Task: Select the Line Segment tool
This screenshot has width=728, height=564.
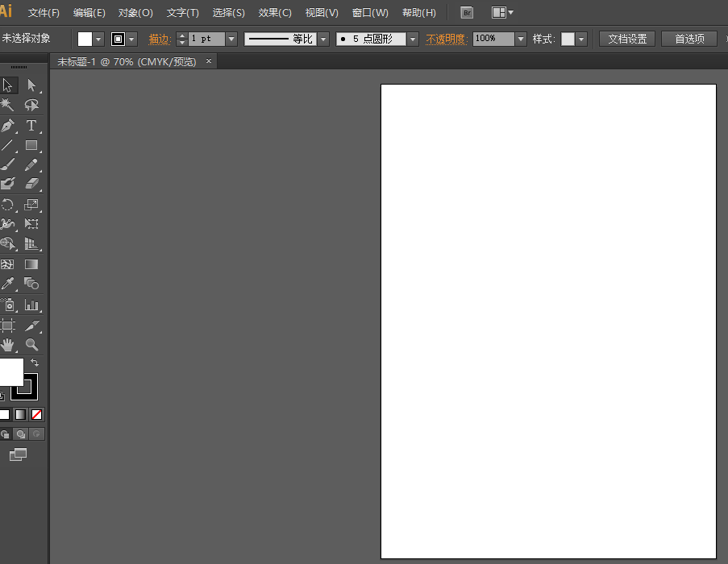Action: tap(7, 145)
